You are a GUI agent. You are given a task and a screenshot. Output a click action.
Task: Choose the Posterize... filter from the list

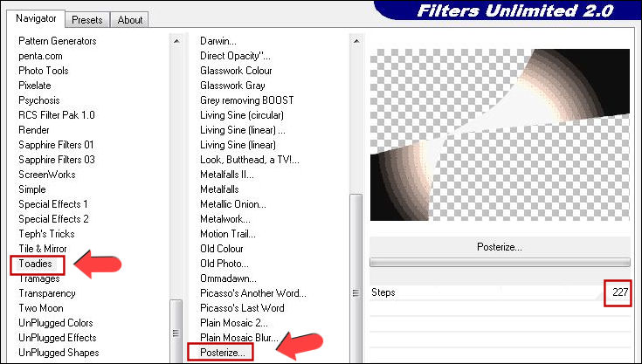point(222,352)
